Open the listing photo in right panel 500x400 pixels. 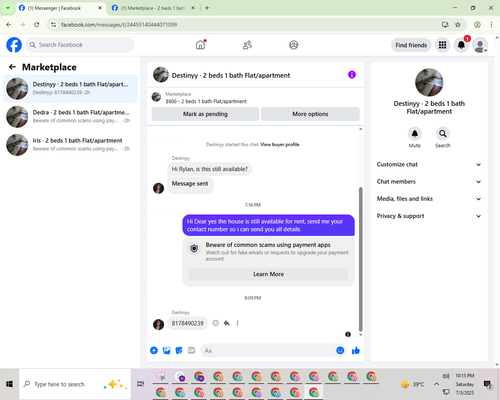coord(429,82)
